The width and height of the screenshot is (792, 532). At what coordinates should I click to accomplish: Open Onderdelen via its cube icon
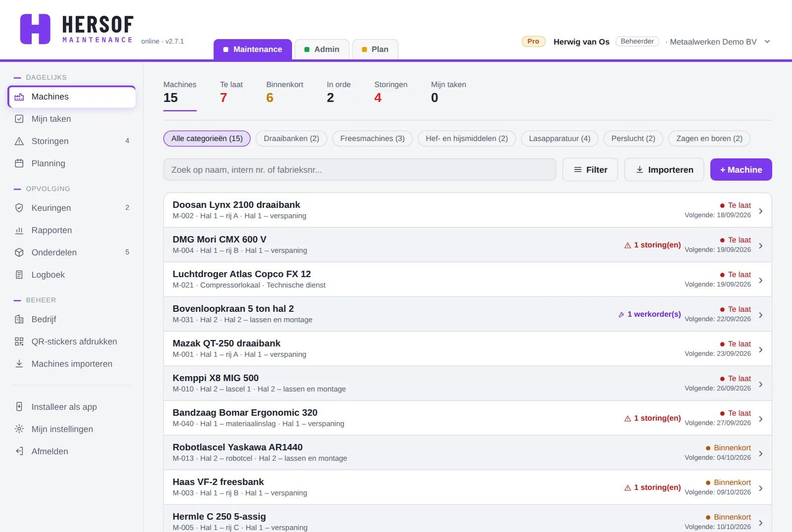click(x=19, y=252)
